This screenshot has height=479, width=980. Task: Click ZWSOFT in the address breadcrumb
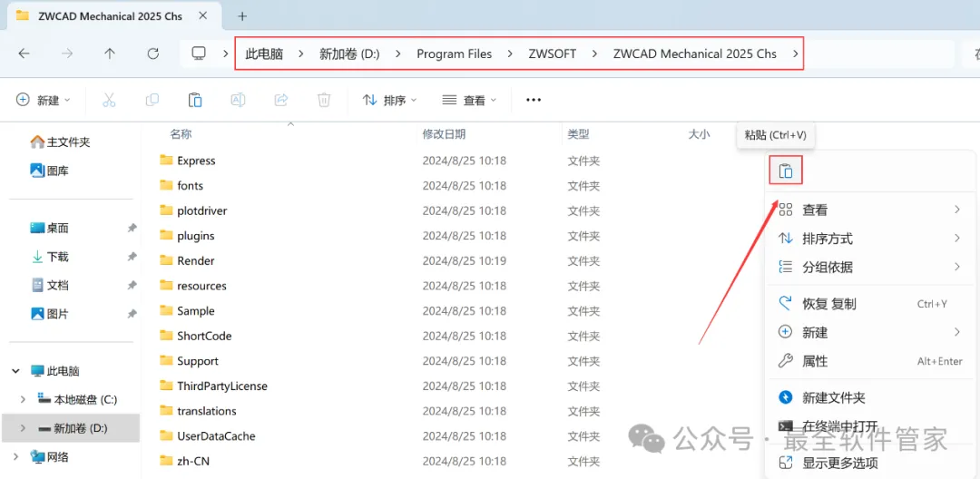tap(553, 54)
